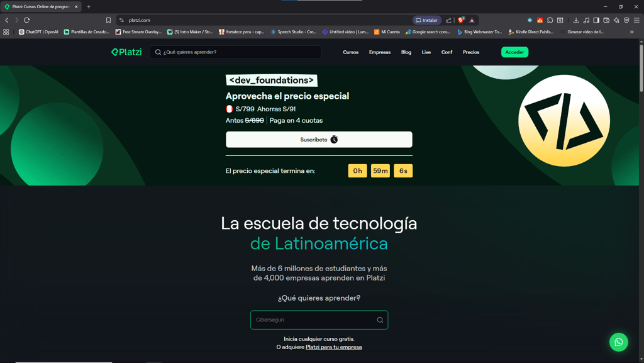Click the code symbol circle graphic
This screenshot has width=644, height=363.
click(564, 120)
